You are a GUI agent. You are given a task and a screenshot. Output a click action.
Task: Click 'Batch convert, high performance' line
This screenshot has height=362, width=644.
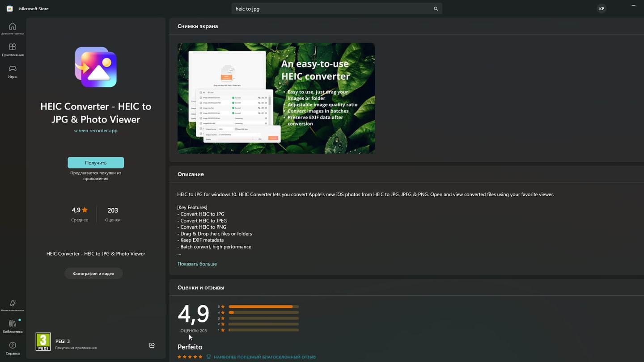[x=215, y=247]
